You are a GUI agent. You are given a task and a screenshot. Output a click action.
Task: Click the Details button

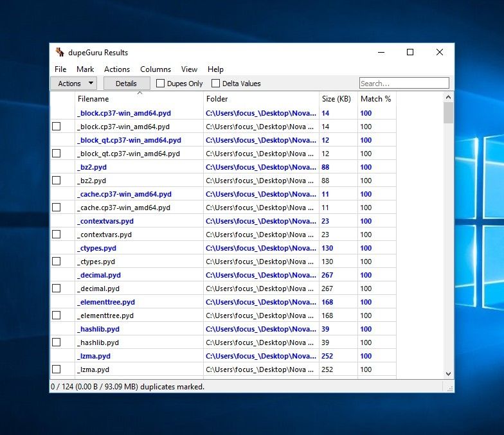[x=126, y=84]
